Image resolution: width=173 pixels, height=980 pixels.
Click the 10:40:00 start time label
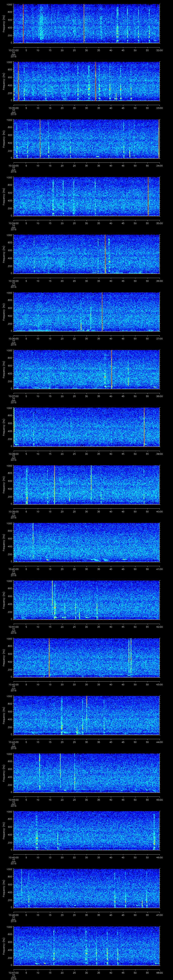coord(13,569)
